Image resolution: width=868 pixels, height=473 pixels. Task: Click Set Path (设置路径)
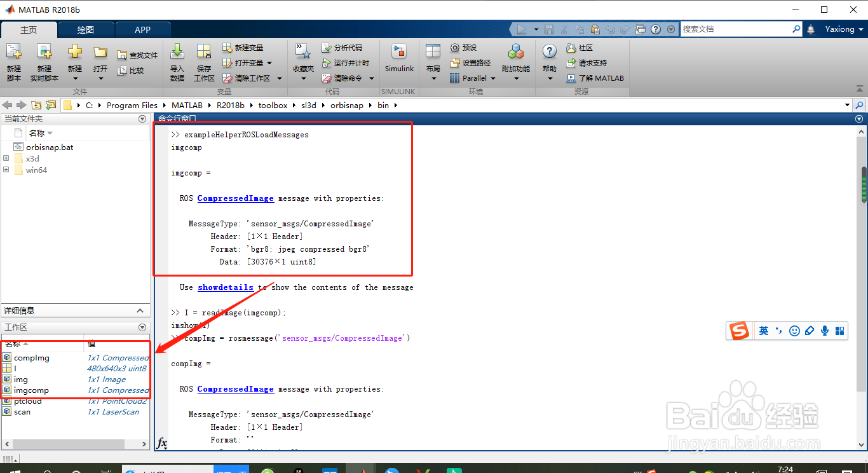coord(470,63)
